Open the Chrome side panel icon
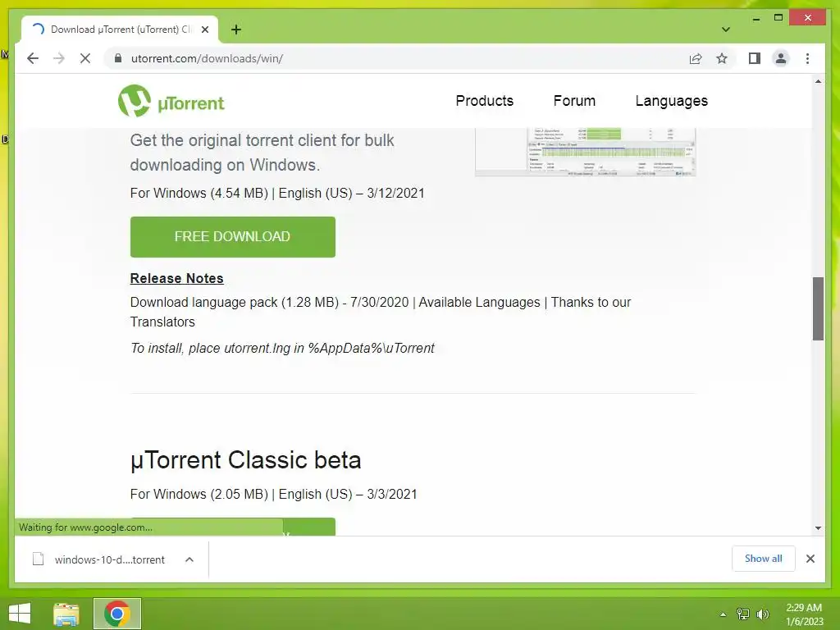The width and height of the screenshot is (840, 630). pos(755,58)
